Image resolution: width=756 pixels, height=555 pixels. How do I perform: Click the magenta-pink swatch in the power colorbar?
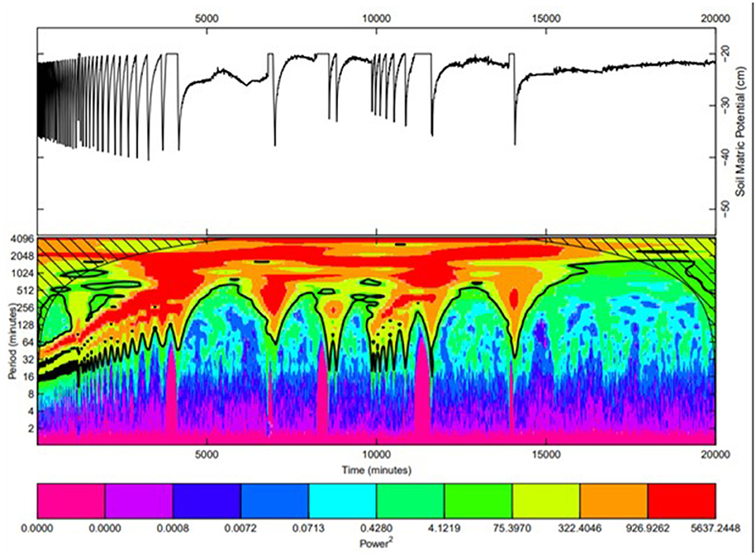point(71,501)
